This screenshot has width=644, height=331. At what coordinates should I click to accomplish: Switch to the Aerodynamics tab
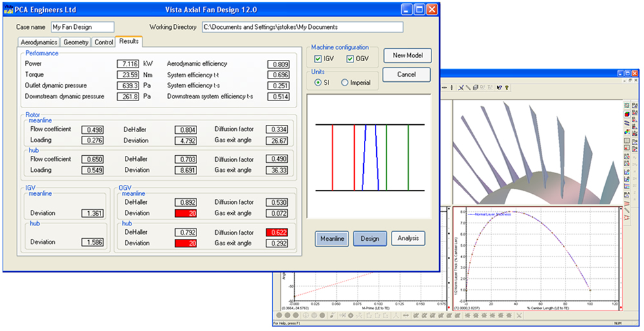[39, 43]
